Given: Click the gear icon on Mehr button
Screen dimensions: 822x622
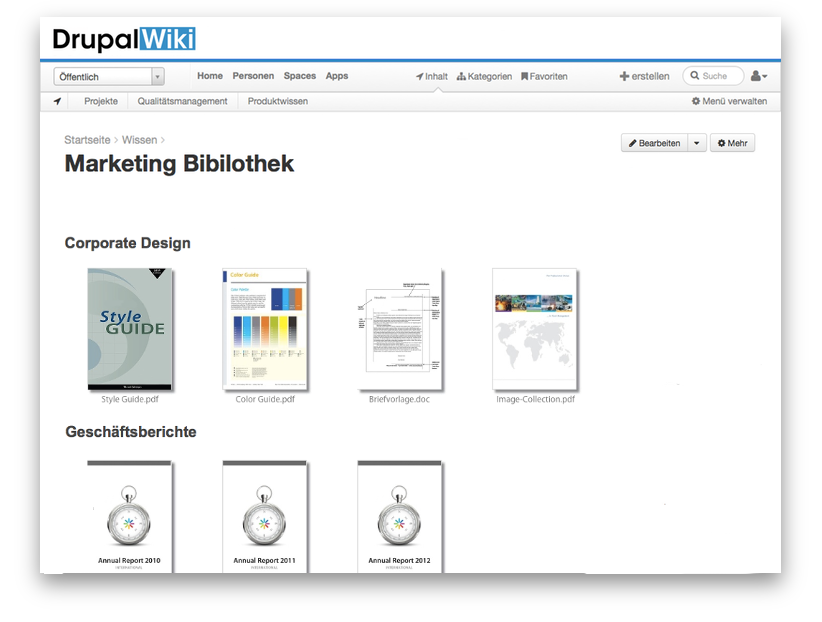Looking at the screenshot, I should (x=722, y=143).
